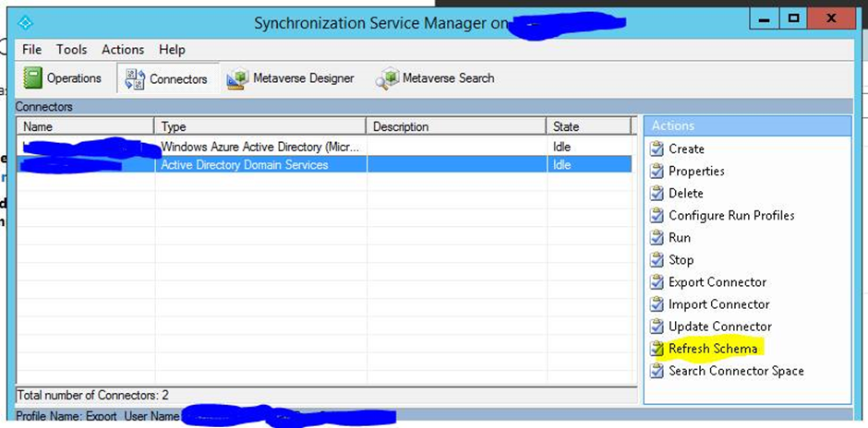Click the Connectors toolbar icon
Image resolution: width=868 pixels, height=428 pixels.
click(135, 79)
